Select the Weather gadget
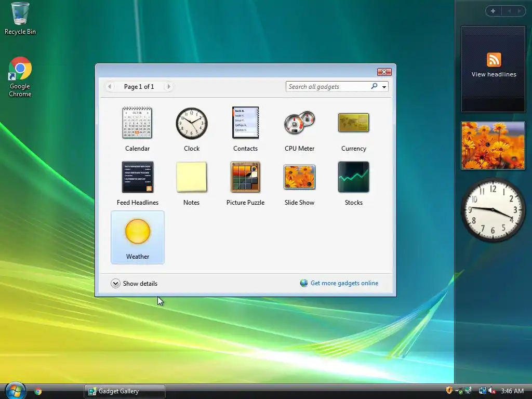 click(137, 237)
